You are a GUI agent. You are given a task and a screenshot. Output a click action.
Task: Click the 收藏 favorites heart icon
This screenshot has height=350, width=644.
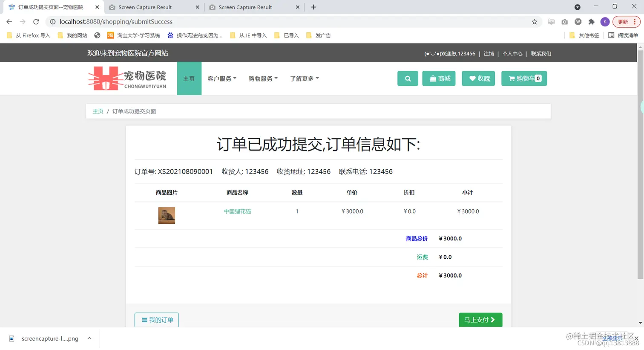tap(478, 78)
